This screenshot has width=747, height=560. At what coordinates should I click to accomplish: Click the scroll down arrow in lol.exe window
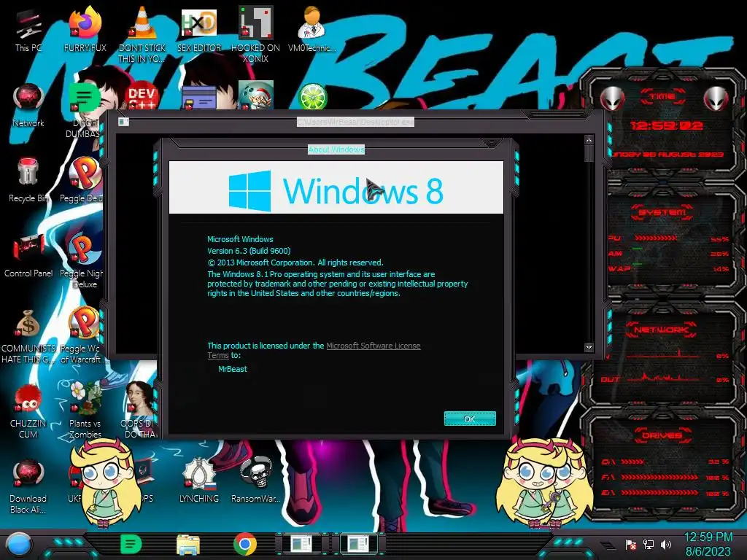point(589,348)
